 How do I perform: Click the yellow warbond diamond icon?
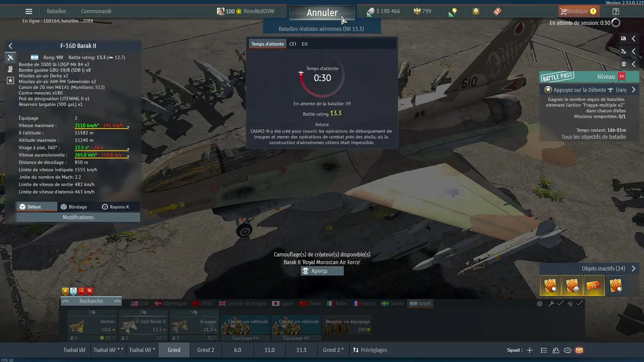pos(475,11)
